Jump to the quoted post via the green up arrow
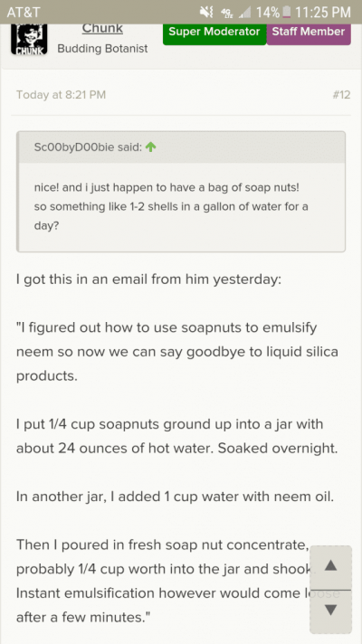362x644 pixels. [x=151, y=147]
